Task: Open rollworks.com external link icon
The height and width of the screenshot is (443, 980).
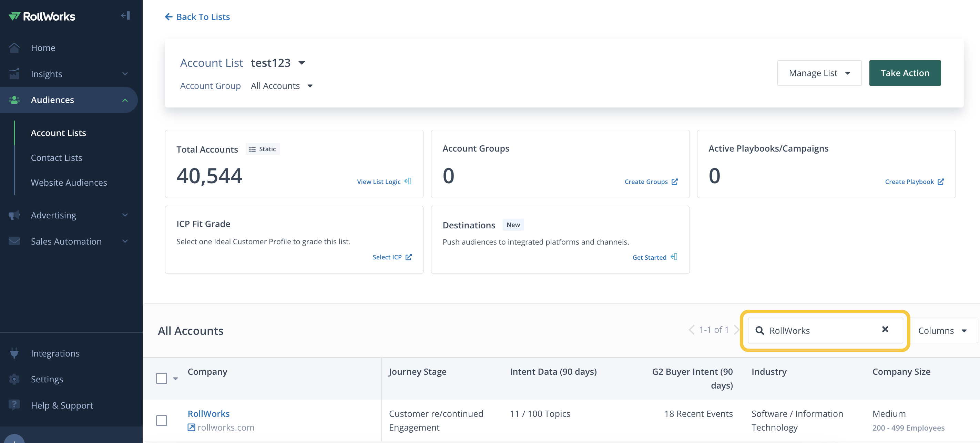Action: click(x=191, y=427)
